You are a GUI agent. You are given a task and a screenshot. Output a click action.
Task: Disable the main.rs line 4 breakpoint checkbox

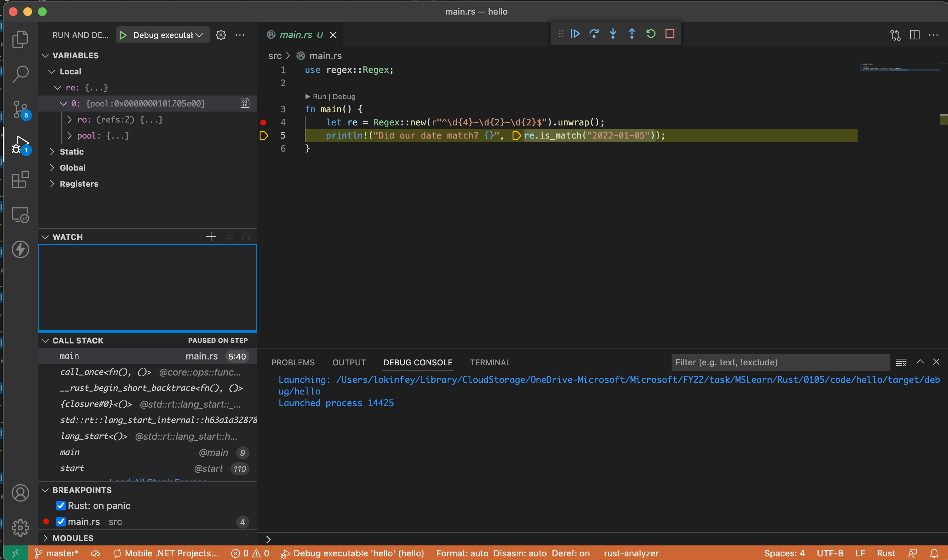coord(61,522)
